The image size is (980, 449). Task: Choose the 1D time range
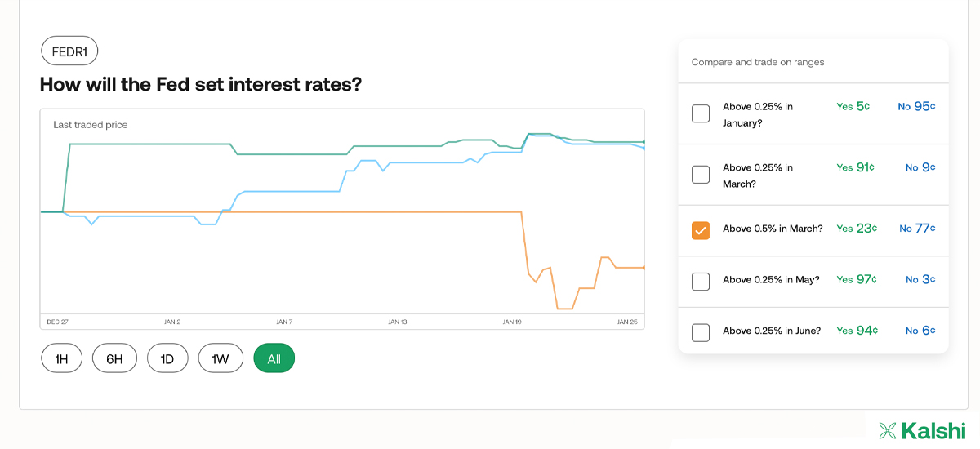pyautogui.click(x=167, y=358)
